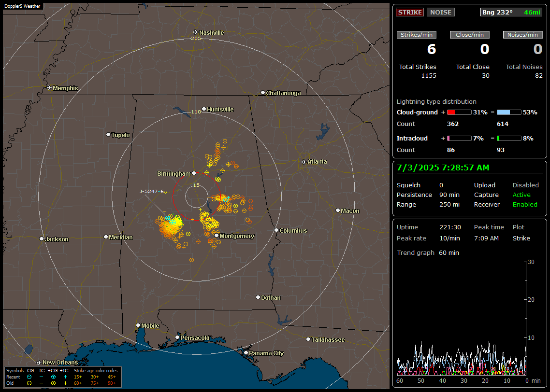This screenshot has width=550, height=392.
Task: Click the Pensacola city marker
Action: pos(177,337)
